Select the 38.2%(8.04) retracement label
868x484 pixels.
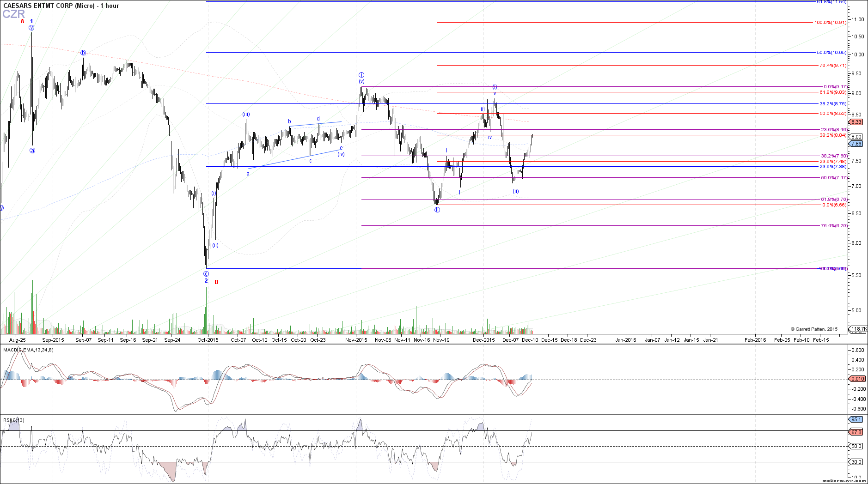click(x=833, y=135)
